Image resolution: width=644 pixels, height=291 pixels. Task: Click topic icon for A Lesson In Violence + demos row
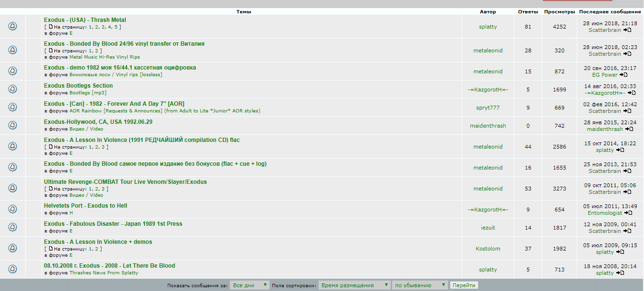(x=13, y=248)
